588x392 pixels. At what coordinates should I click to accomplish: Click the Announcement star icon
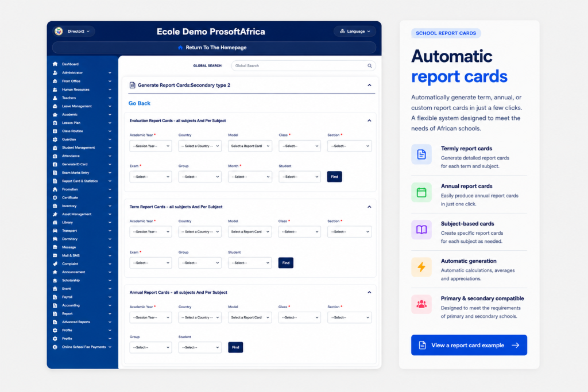tap(55, 272)
